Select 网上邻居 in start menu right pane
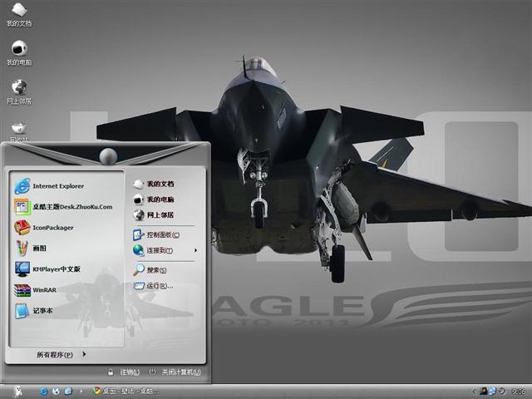The height and width of the screenshot is (399, 532). pyautogui.click(x=153, y=214)
